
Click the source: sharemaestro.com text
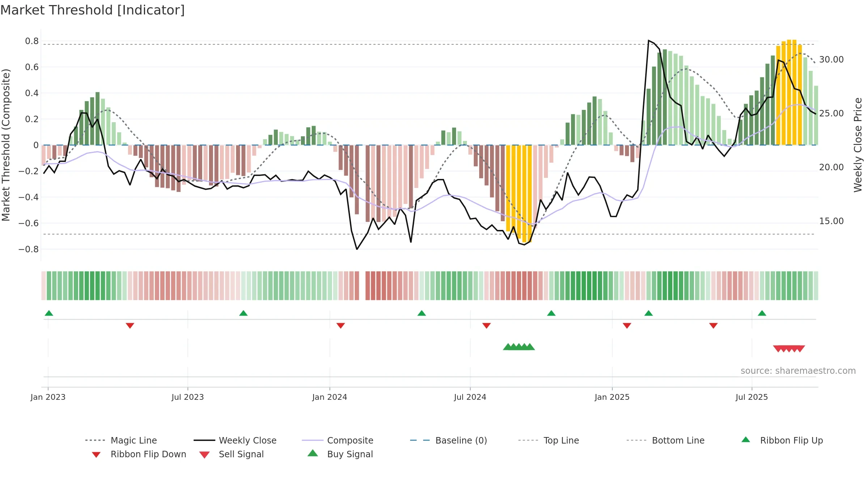[798, 371]
